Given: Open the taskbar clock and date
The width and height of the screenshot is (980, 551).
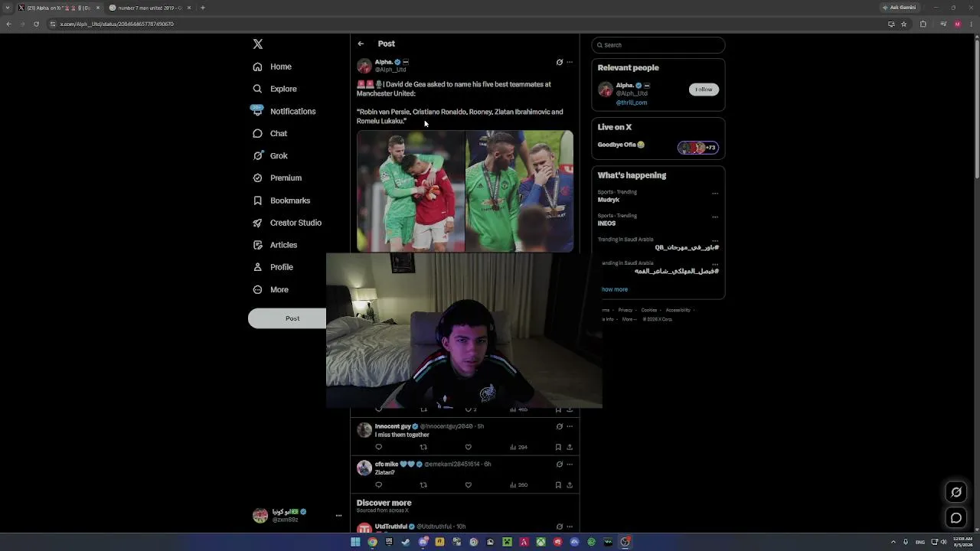Looking at the screenshot, I should tap(962, 542).
